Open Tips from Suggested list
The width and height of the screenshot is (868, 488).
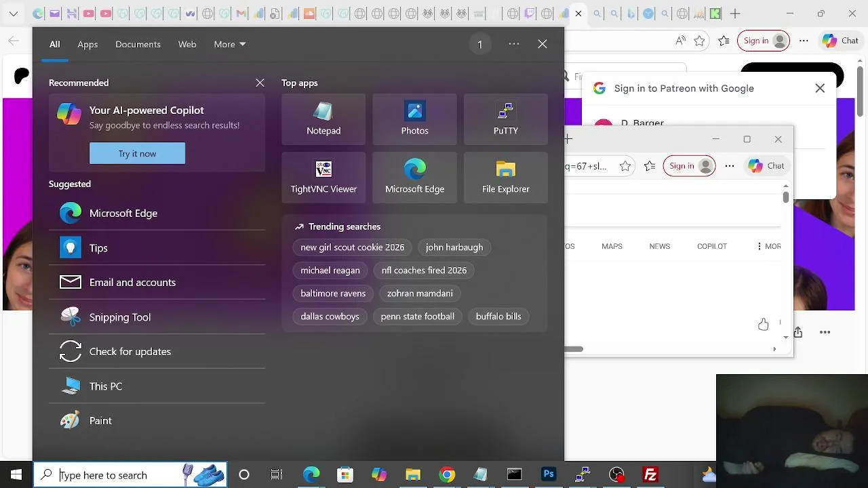157,247
